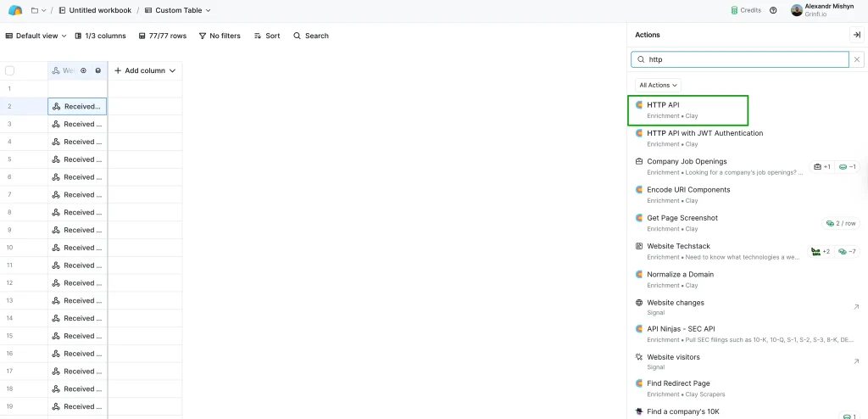
Task: Click the actions search input field
Action: pos(742,59)
